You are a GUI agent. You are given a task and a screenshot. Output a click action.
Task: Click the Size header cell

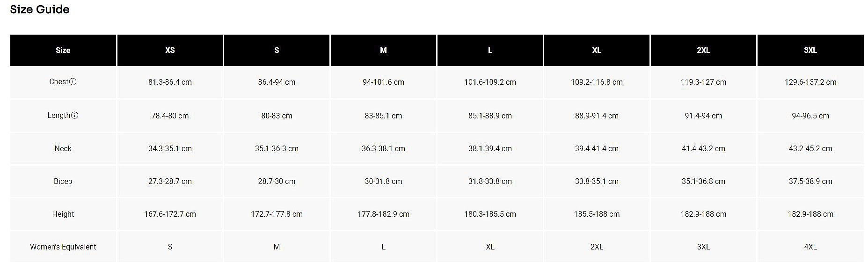click(x=63, y=50)
